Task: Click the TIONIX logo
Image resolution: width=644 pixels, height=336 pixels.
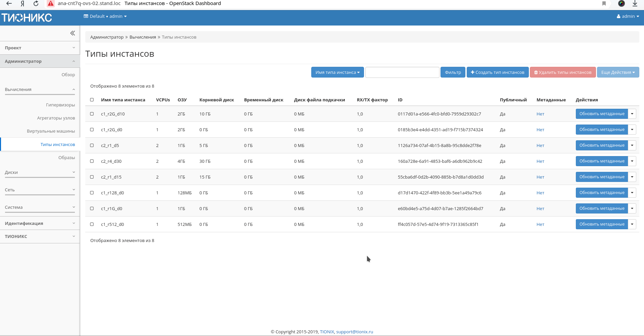Action: pos(27,17)
